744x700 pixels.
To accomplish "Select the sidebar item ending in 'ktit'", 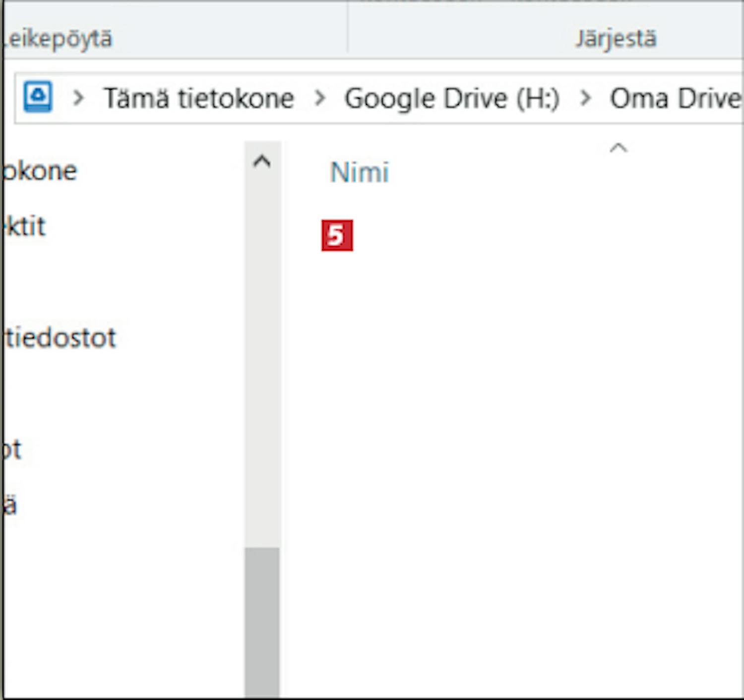I will point(25,227).
